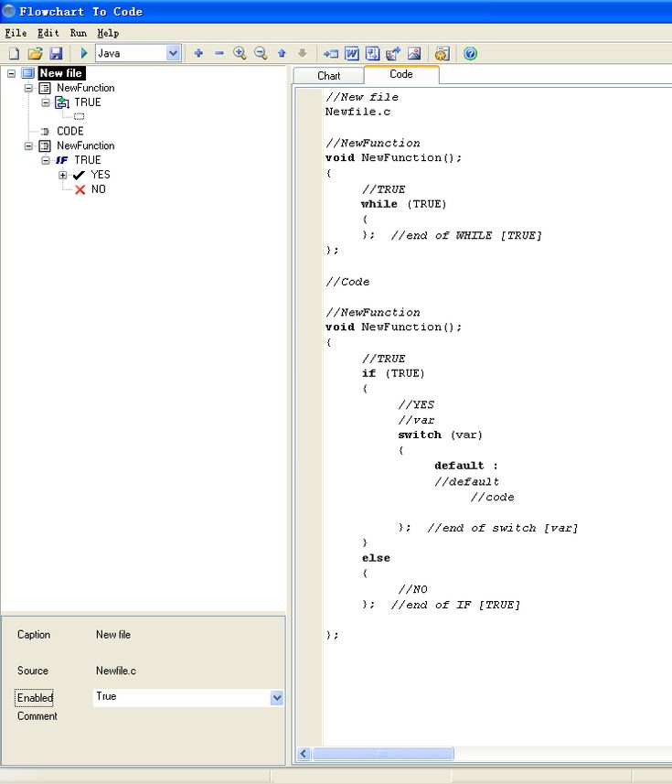Open the Edit menu
Screen dimensions: 672x784
[48, 33]
